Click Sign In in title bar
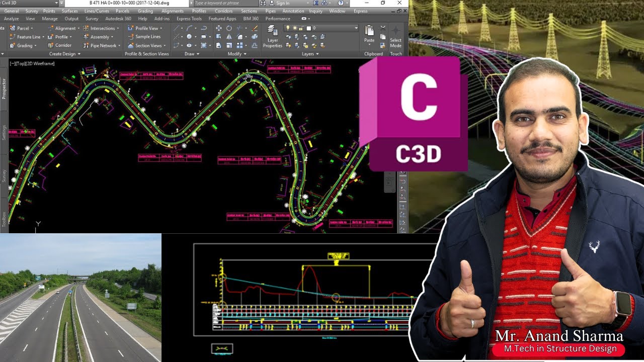This screenshot has width=644, height=362. coord(283,3)
